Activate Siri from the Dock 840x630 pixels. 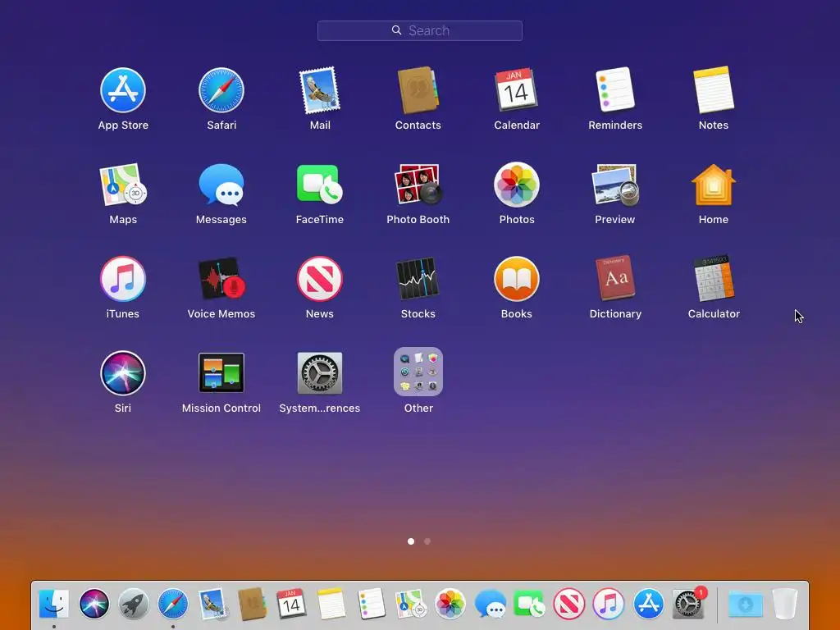pyautogui.click(x=94, y=604)
